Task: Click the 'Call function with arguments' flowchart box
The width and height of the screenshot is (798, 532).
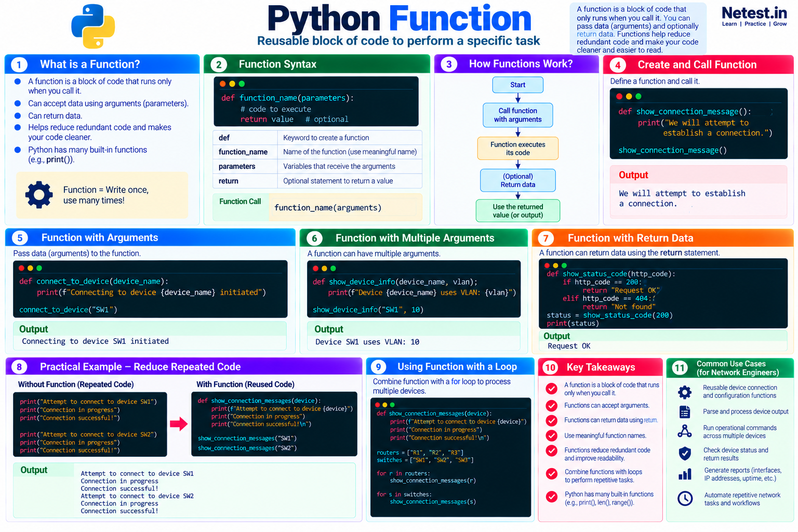Action: pyautogui.click(x=518, y=115)
